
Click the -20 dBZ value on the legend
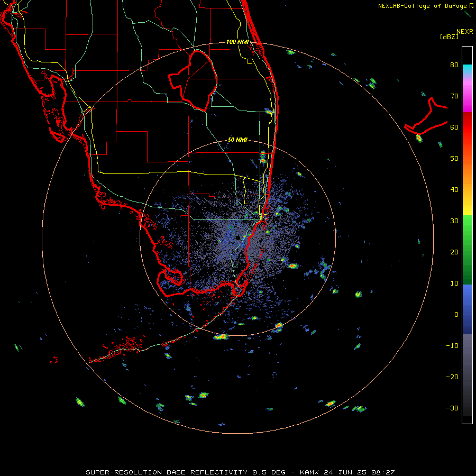point(452,377)
